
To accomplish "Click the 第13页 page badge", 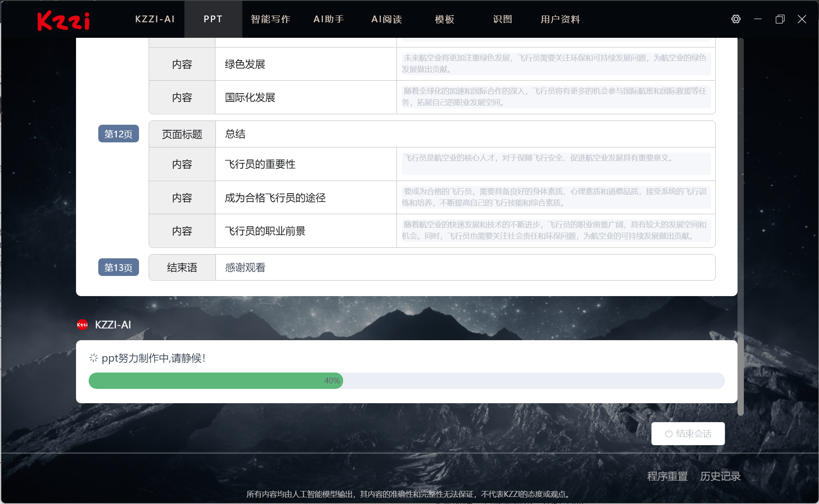I will [x=118, y=267].
